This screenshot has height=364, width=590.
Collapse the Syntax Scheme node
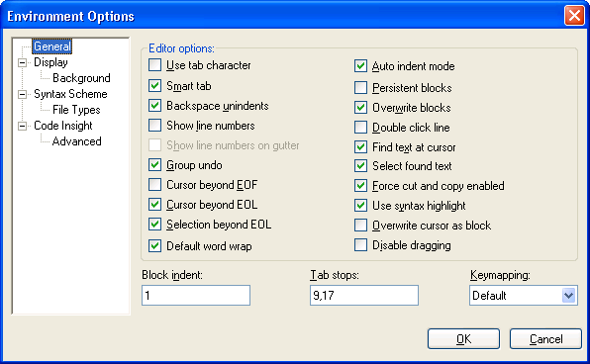(x=22, y=94)
